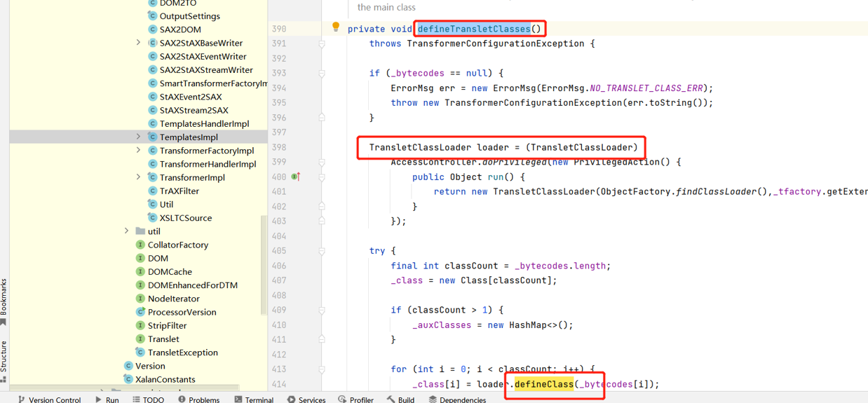Fold the if block at line 393
The image size is (868, 403).
click(x=322, y=73)
